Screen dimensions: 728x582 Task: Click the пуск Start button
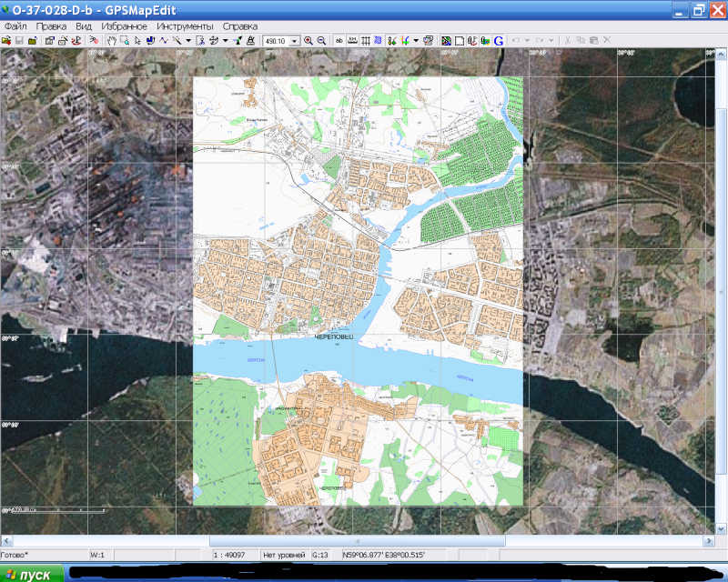pos(32,575)
